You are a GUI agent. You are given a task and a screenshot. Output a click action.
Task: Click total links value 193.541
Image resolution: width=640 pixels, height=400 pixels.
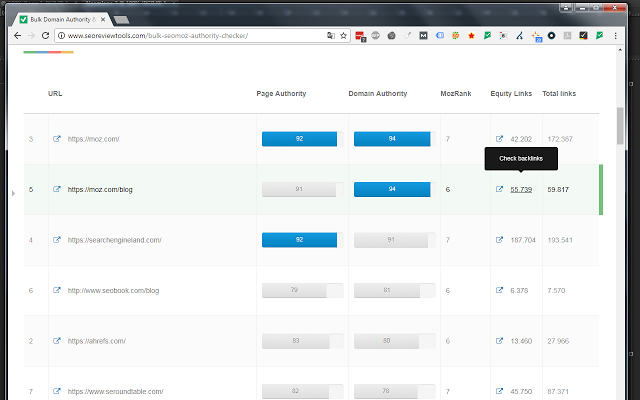560,240
